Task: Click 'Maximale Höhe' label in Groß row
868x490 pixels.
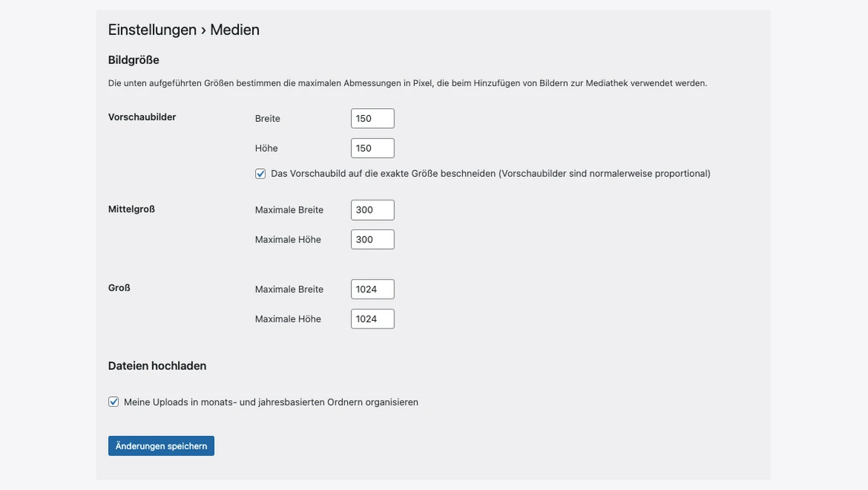Action: click(288, 319)
